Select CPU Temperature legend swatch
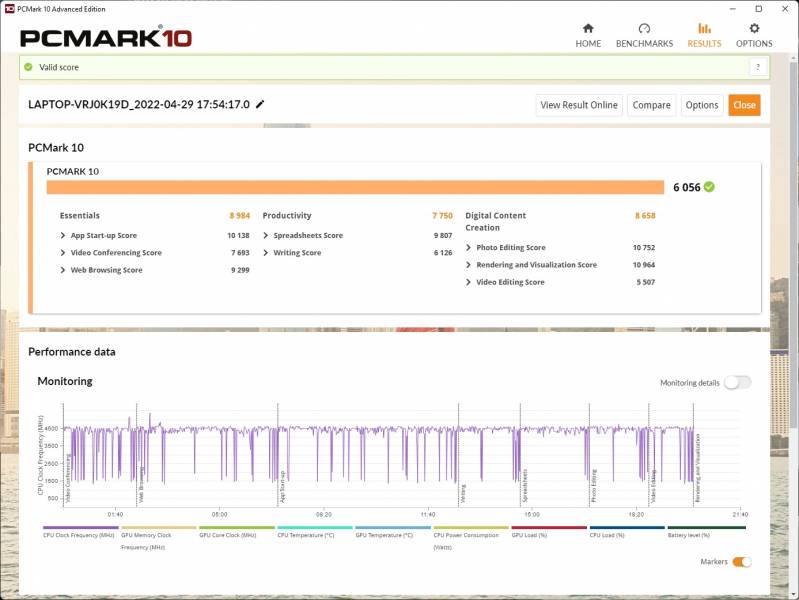 point(315,528)
